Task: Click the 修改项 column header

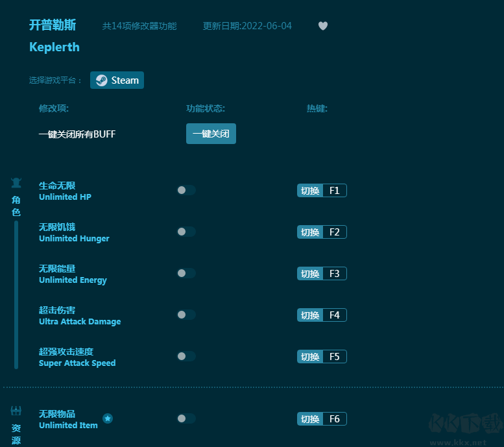Action: click(x=54, y=108)
